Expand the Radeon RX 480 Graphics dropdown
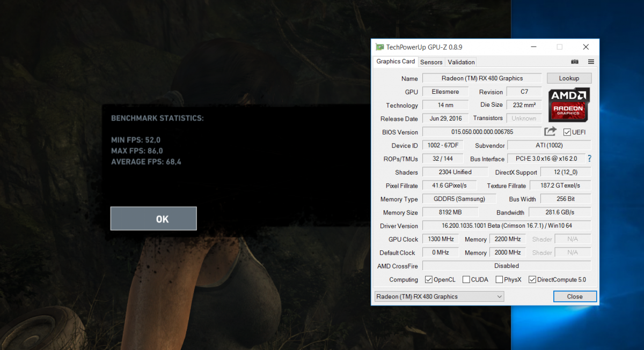This screenshot has width=644, height=350. tap(439, 296)
